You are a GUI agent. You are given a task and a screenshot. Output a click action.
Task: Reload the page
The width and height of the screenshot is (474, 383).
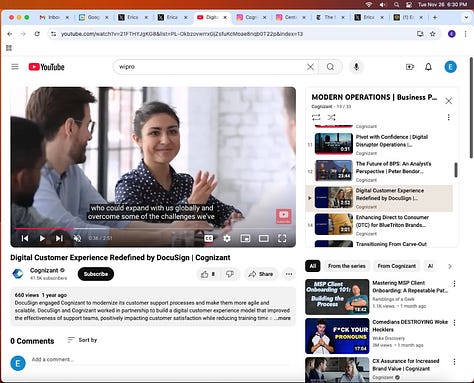click(37, 34)
